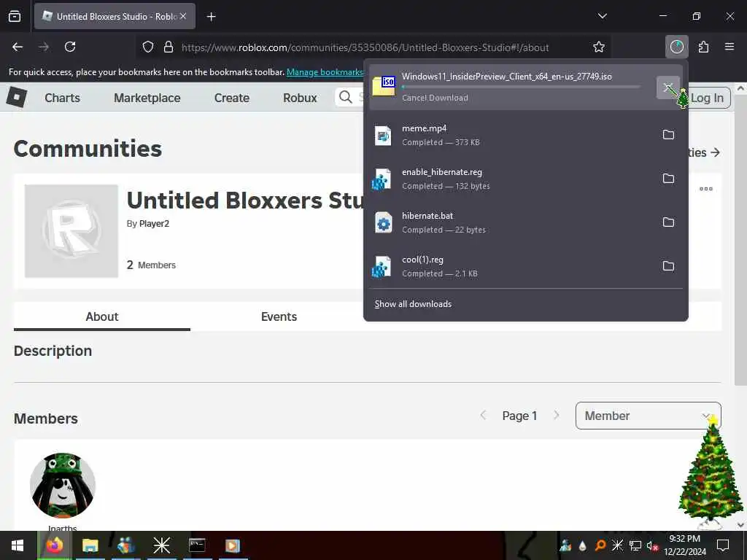Open the tracking protection shield icon
The image size is (747, 560).
point(148,47)
